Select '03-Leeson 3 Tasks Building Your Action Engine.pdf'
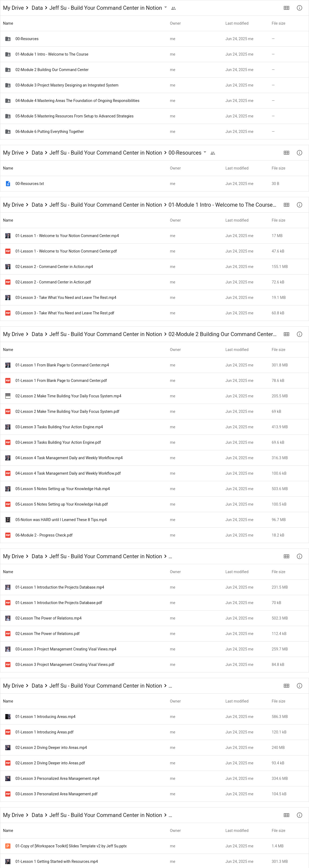 pos(154,442)
